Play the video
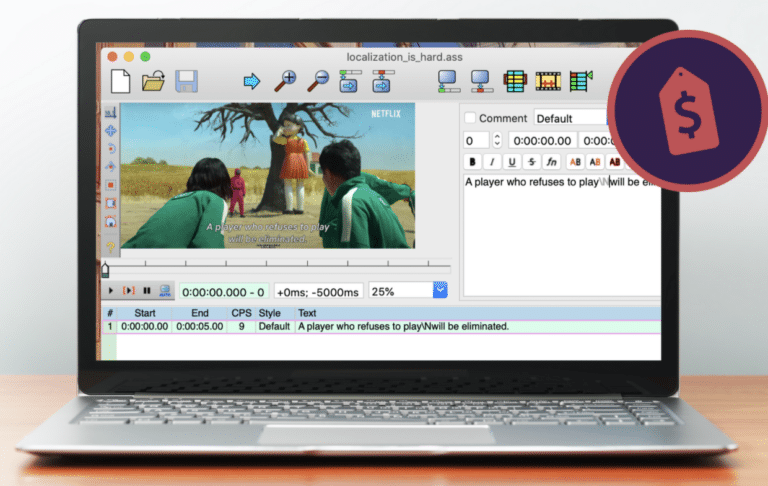Viewport: 768px width, 486px height. [x=111, y=291]
